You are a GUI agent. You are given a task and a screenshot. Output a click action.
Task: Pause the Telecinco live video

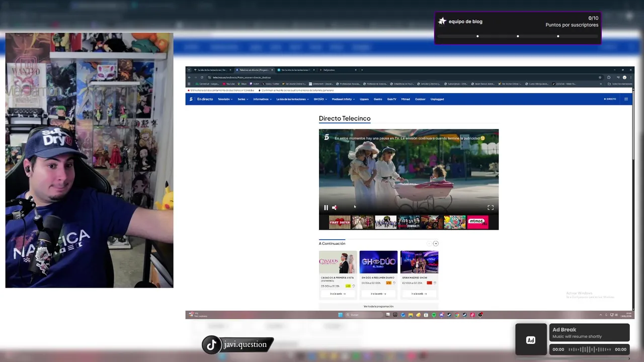pos(326,208)
